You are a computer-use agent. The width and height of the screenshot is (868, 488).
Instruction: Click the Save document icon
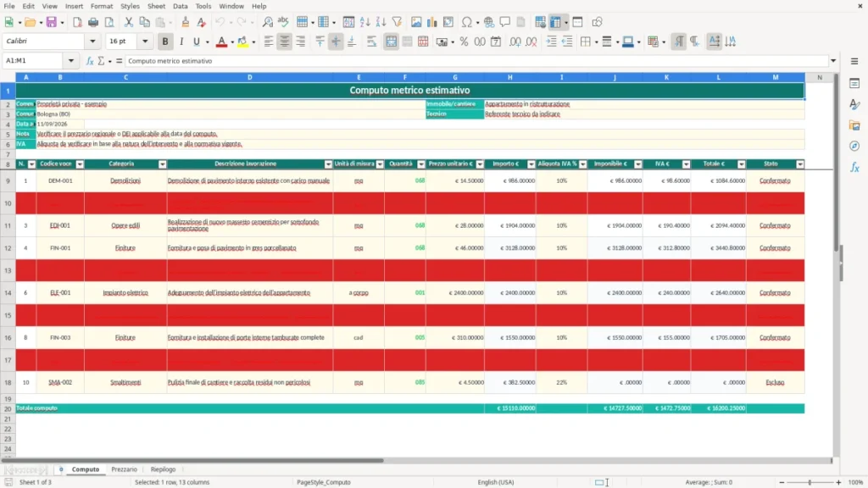[x=51, y=22]
